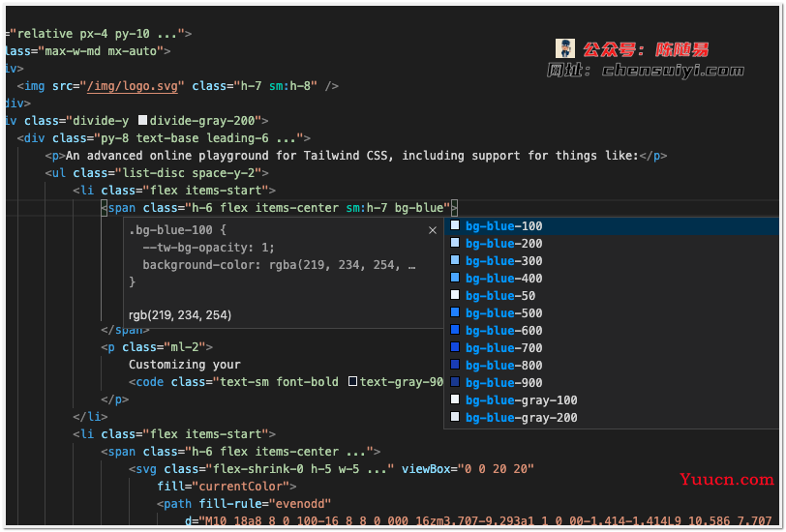Viewport: 786px width, 532px height.
Task: Click the 'Customizing your' text line
Action: coord(185,365)
